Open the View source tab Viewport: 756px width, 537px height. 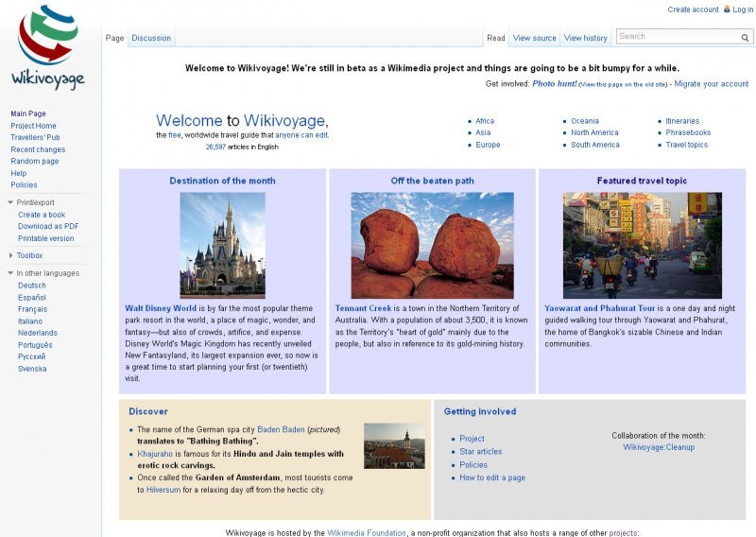click(534, 38)
